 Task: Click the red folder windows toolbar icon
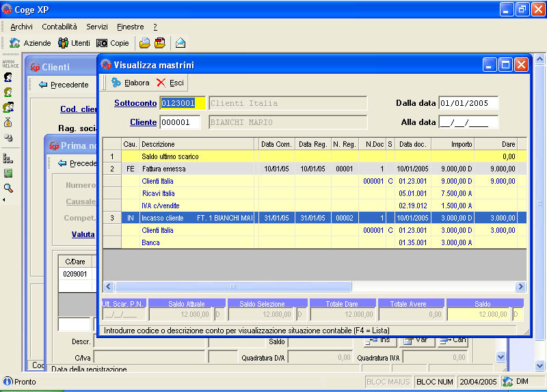(x=160, y=43)
